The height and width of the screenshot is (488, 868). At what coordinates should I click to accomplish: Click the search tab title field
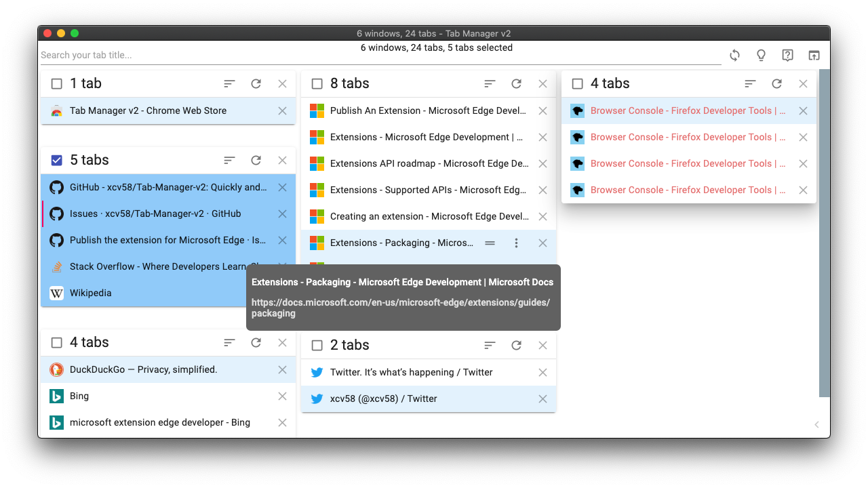click(x=380, y=56)
